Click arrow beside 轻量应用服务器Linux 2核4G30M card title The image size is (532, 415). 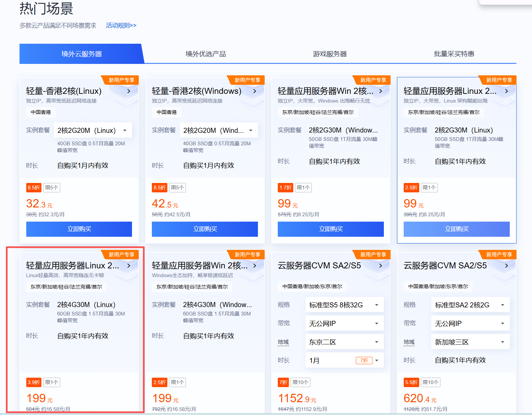(129, 266)
